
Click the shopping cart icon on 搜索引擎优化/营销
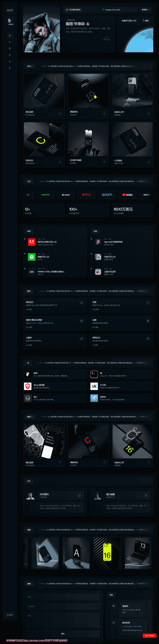[81, 321]
